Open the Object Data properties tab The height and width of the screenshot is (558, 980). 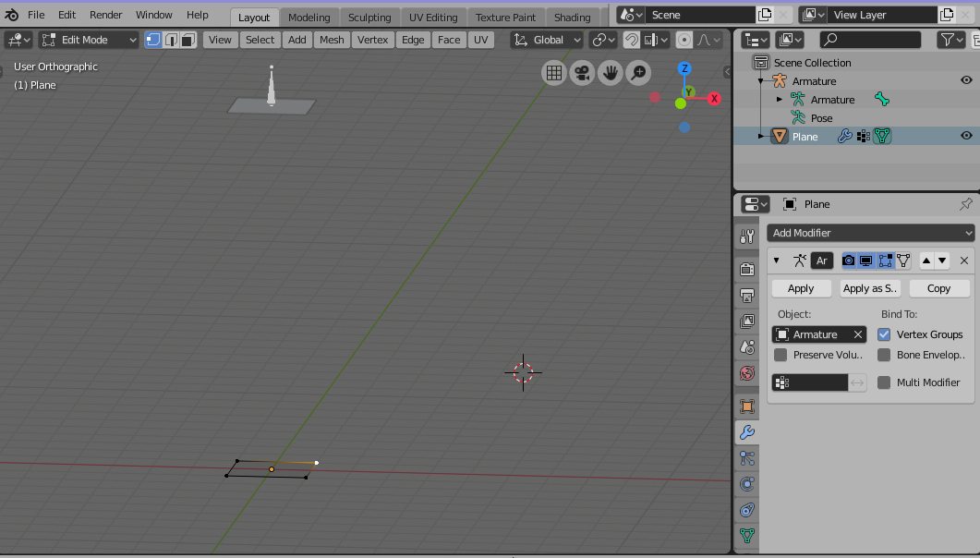(747, 536)
